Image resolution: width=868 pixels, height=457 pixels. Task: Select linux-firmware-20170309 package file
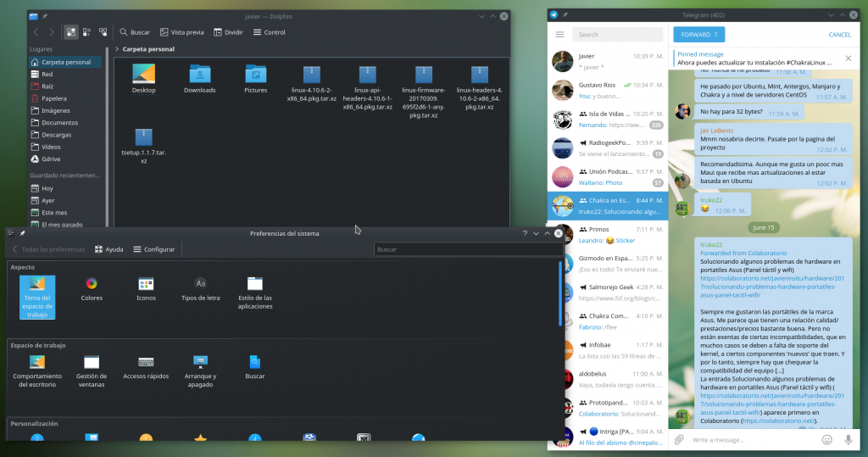(x=424, y=92)
